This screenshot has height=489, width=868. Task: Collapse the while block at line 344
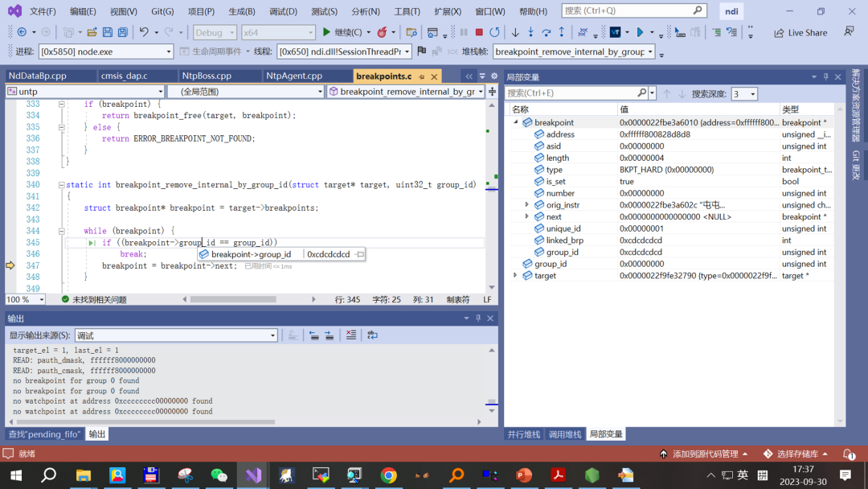pos(61,231)
